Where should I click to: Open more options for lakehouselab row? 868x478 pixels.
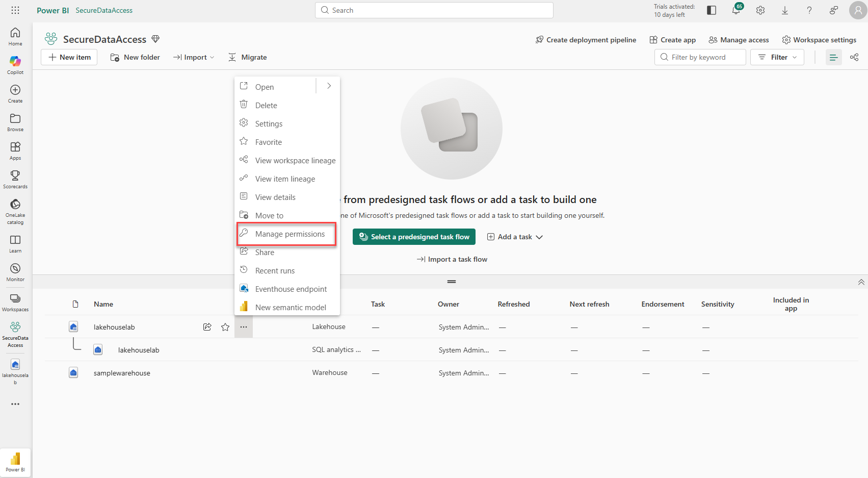coord(244,327)
